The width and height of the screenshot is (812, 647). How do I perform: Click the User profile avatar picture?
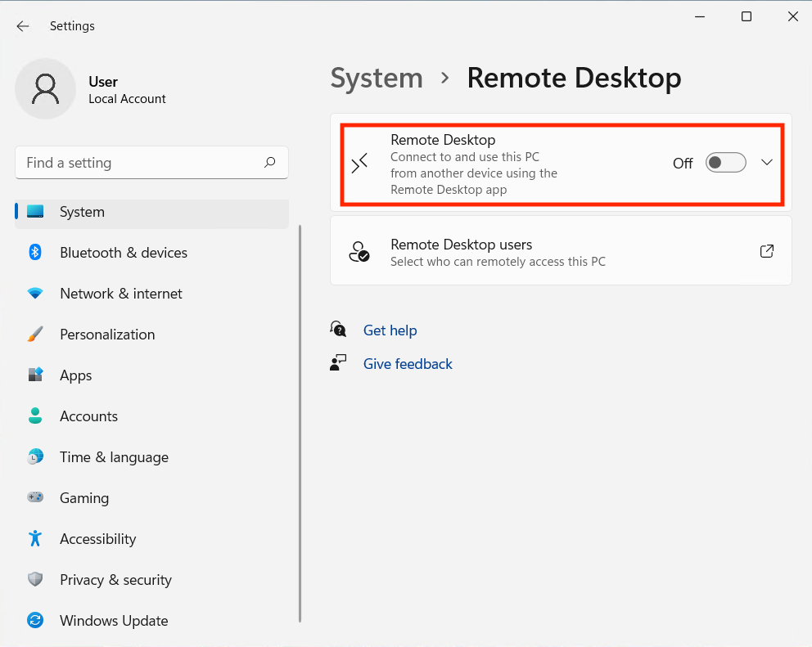tap(45, 88)
